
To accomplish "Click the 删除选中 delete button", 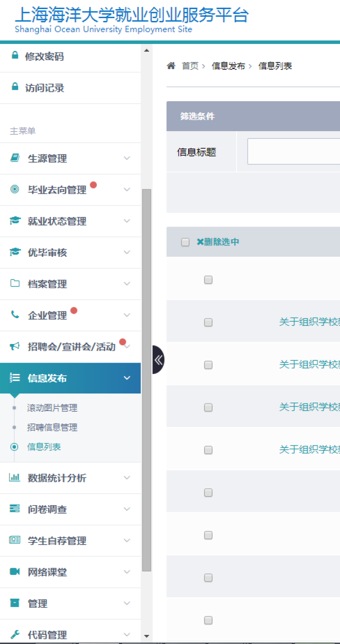I will (218, 242).
